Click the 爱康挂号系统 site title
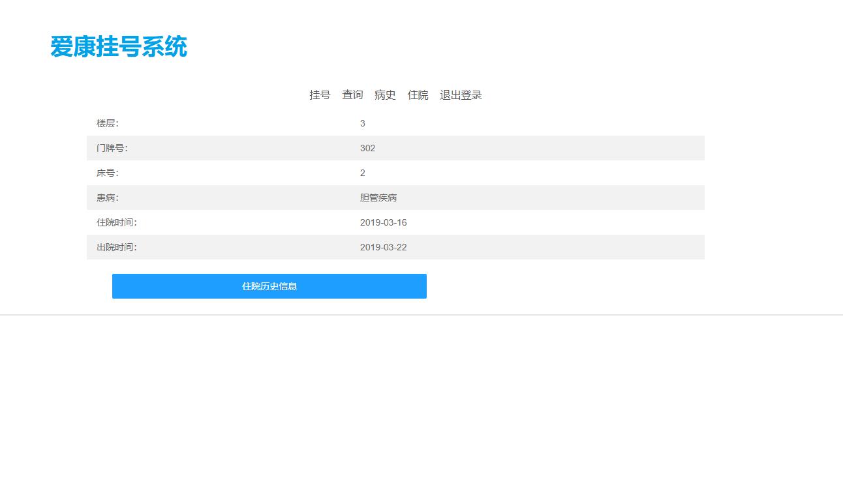Image resolution: width=843 pixels, height=504 pixels. (x=119, y=46)
